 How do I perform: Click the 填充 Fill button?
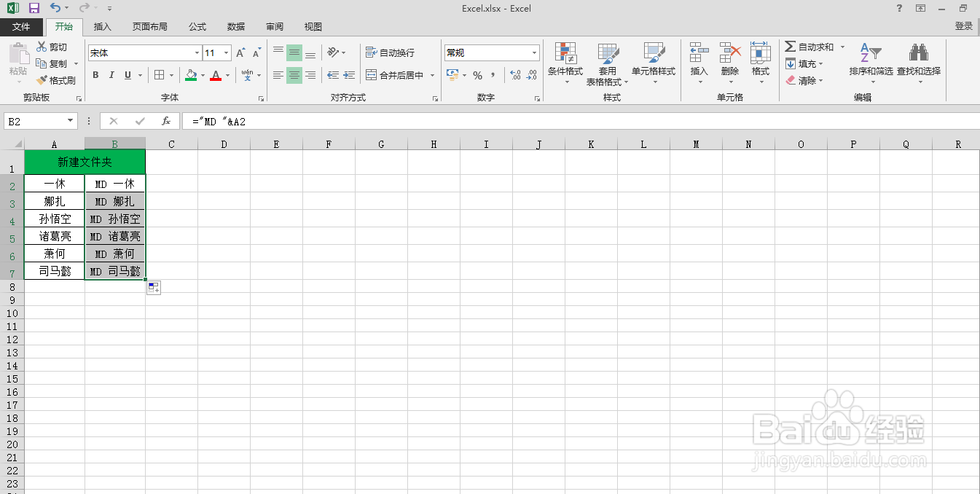coord(804,63)
